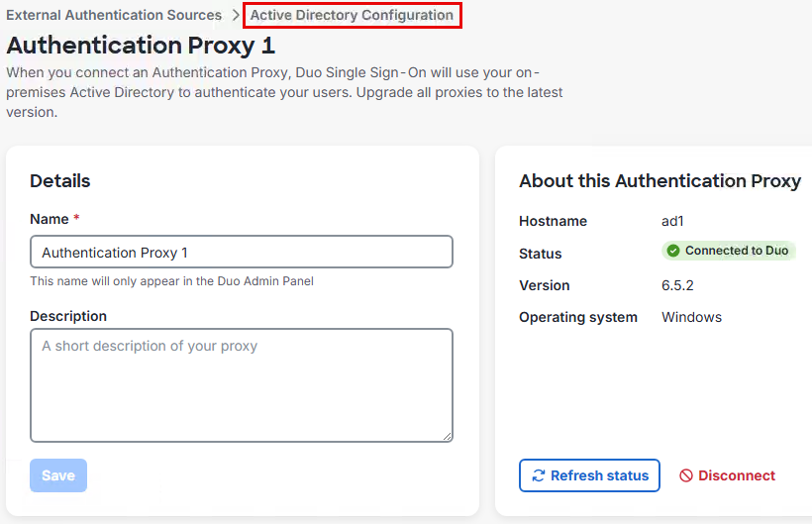This screenshot has width=812, height=524.
Task: Open External Authentication Sources breadcrumb
Action: click(x=114, y=16)
